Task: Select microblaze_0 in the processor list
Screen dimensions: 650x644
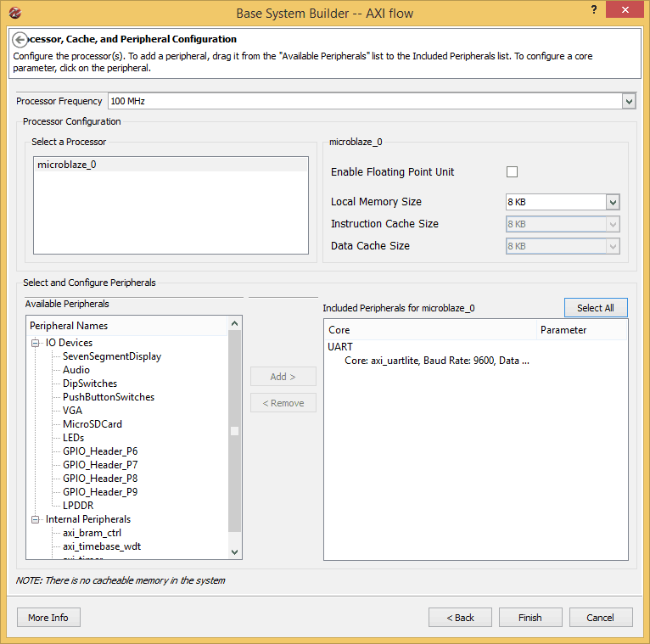Action: pos(67,165)
